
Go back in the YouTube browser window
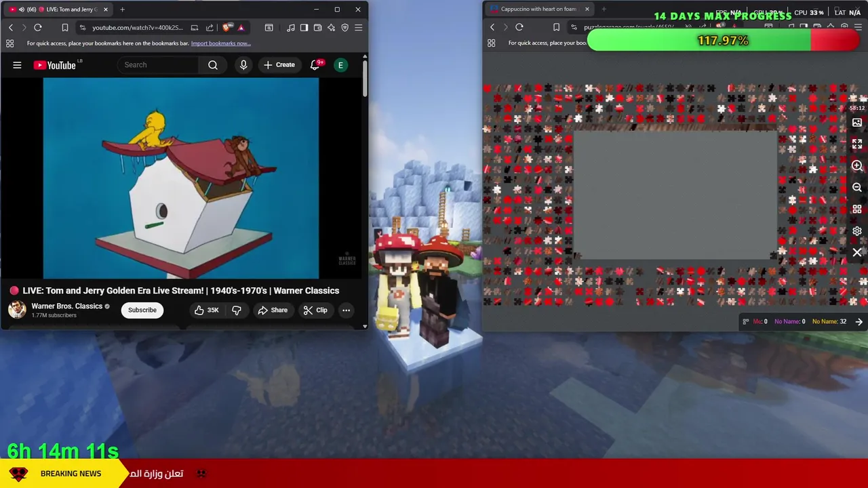[11, 28]
